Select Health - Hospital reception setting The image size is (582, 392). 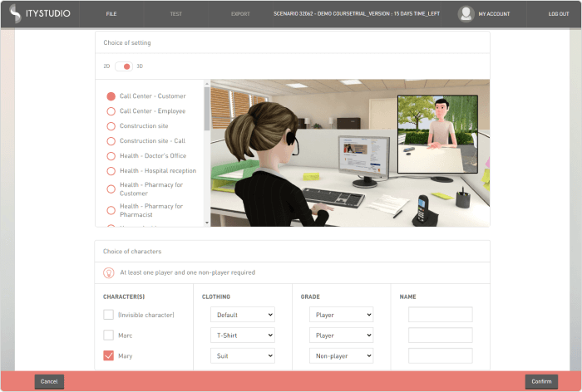(111, 171)
